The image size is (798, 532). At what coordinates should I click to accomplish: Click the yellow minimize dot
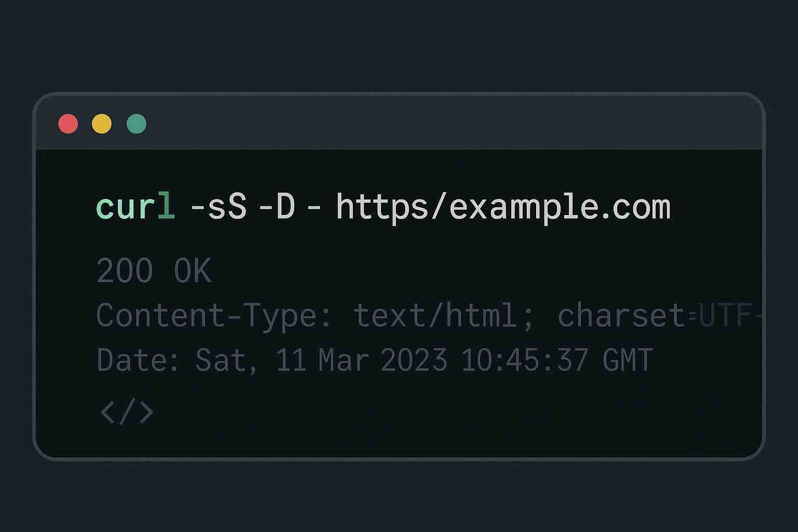click(x=102, y=124)
